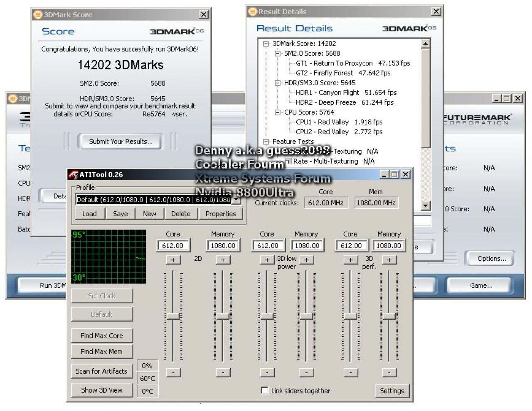This screenshot has height=411, width=532.
Task: Delete the selected ATITool profile
Action: click(x=181, y=214)
